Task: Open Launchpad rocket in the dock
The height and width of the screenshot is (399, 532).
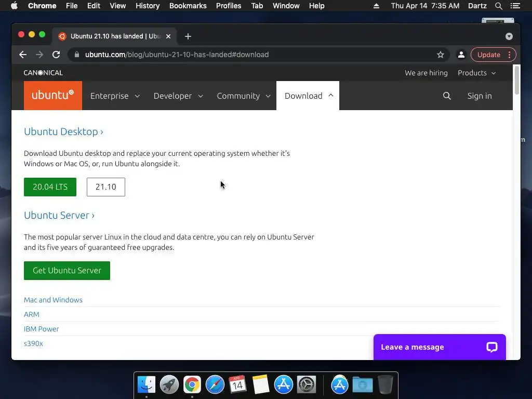Action: [x=169, y=385]
